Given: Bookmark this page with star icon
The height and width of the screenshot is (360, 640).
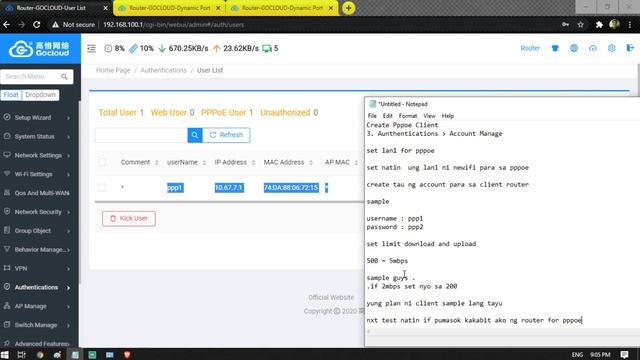Looking at the screenshot, I should pos(580,24).
